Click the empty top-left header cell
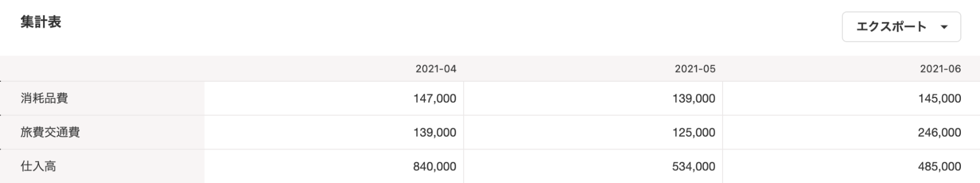980x183 pixels. [x=102, y=69]
